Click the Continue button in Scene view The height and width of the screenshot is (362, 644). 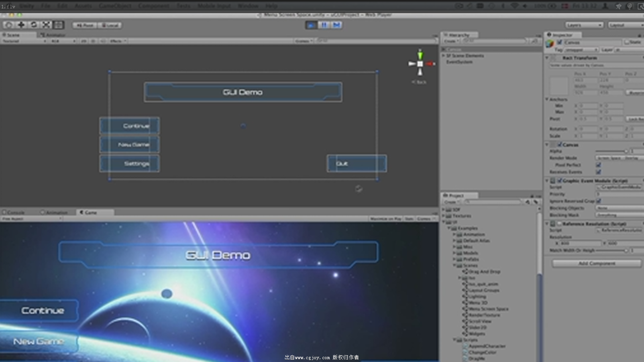130,126
